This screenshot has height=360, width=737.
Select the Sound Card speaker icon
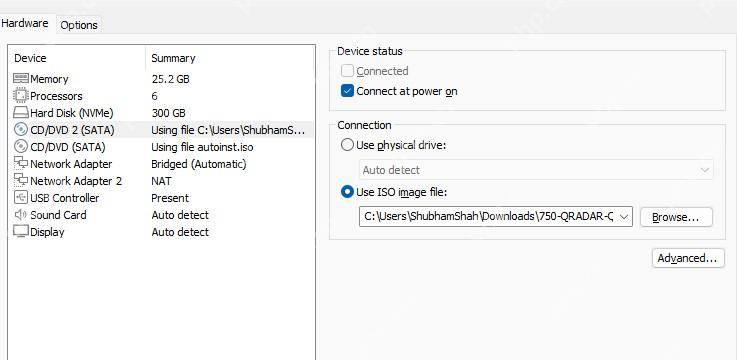[21, 215]
